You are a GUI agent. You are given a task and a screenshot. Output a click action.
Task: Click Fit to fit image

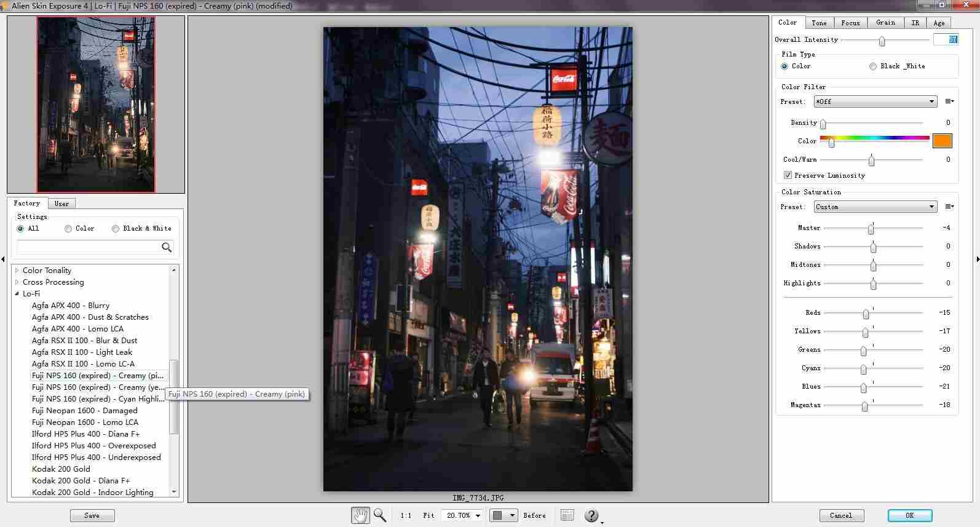[429, 515]
